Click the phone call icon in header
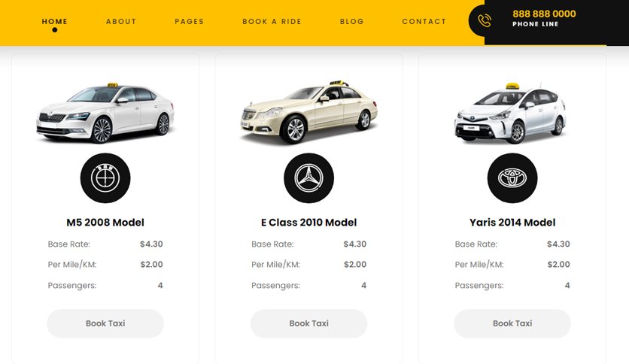Image resolution: width=629 pixels, height=364 pixels. coord(485,20)
